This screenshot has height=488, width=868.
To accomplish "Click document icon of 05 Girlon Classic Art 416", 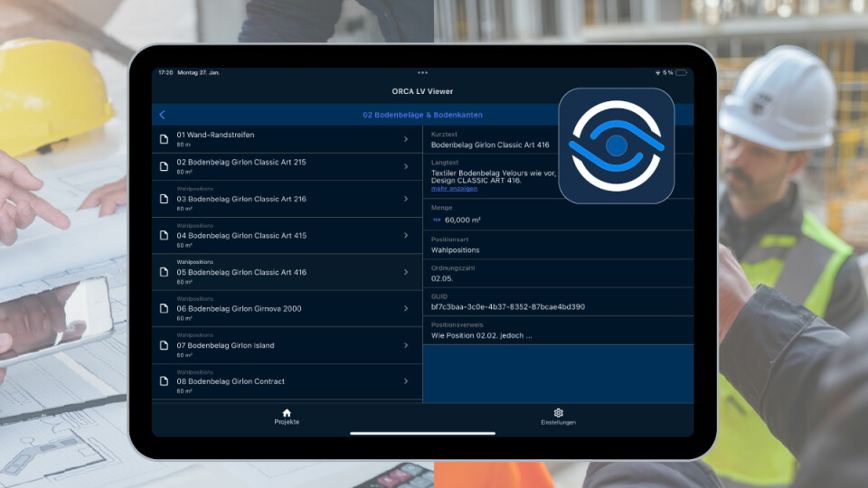I will tap(164, 272).
